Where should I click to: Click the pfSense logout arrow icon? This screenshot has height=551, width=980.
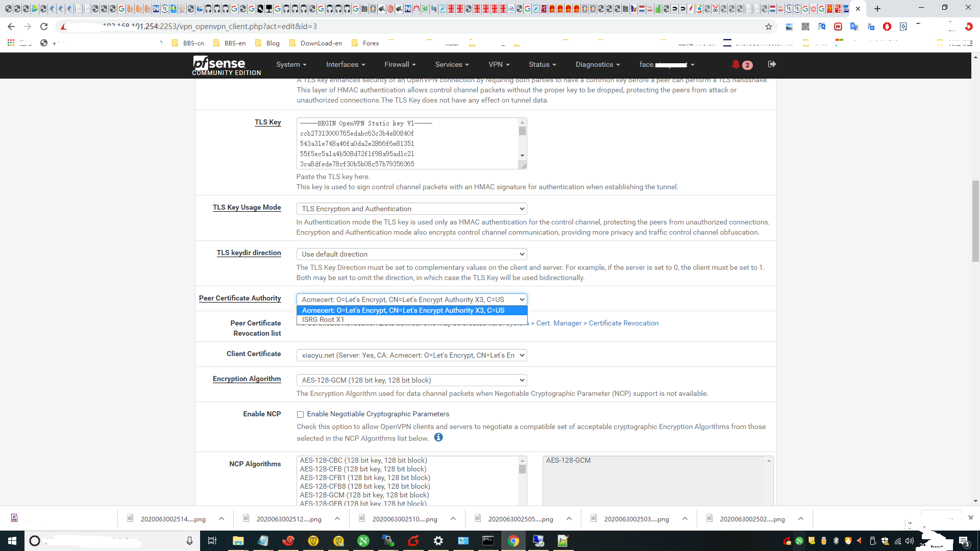click(772, 64)
